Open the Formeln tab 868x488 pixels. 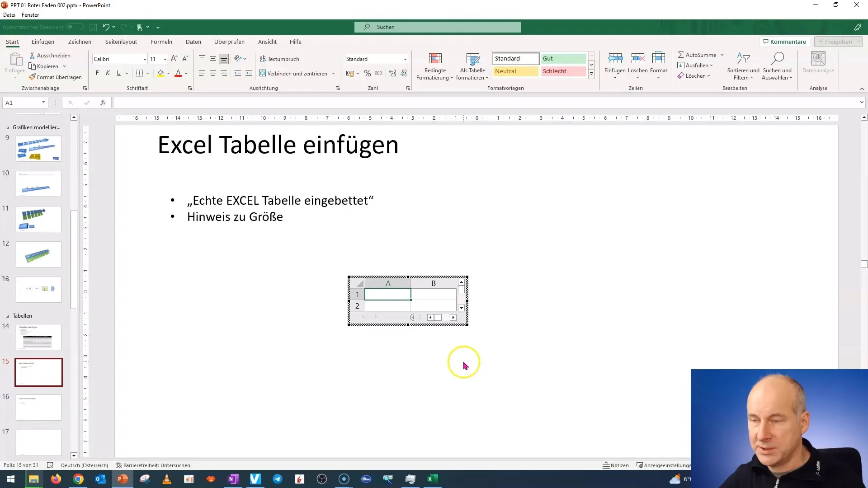point(161,42)
